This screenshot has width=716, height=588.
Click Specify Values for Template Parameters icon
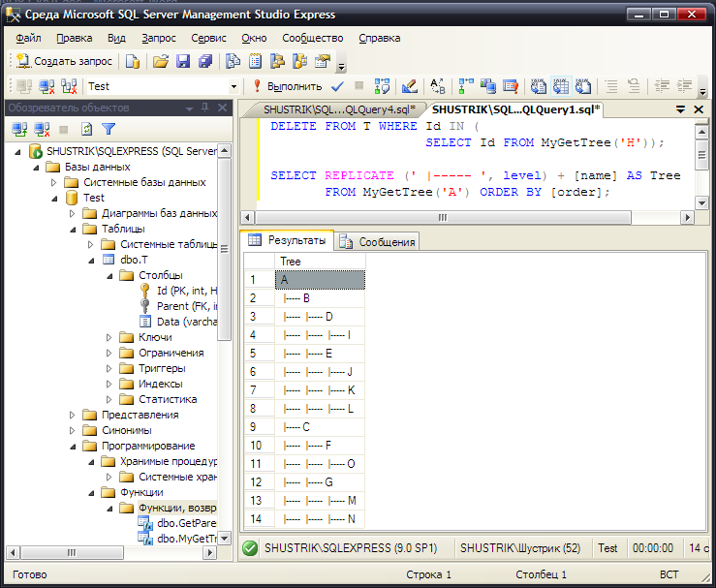(438, 86)
